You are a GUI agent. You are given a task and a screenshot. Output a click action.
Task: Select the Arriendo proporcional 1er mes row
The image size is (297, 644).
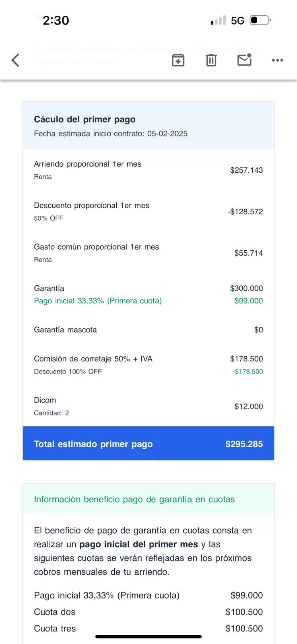pyautogui.click(x=148, y=170)
